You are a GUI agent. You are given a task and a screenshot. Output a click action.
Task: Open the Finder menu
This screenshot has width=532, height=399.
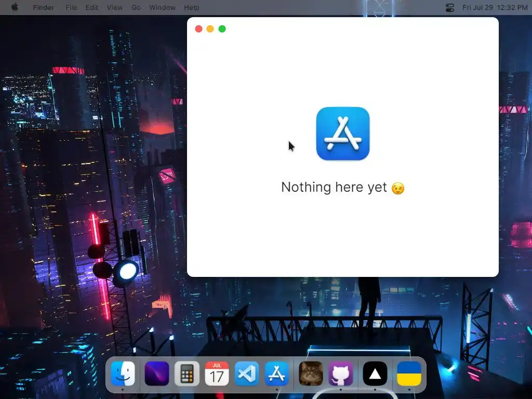click(44, 7)
